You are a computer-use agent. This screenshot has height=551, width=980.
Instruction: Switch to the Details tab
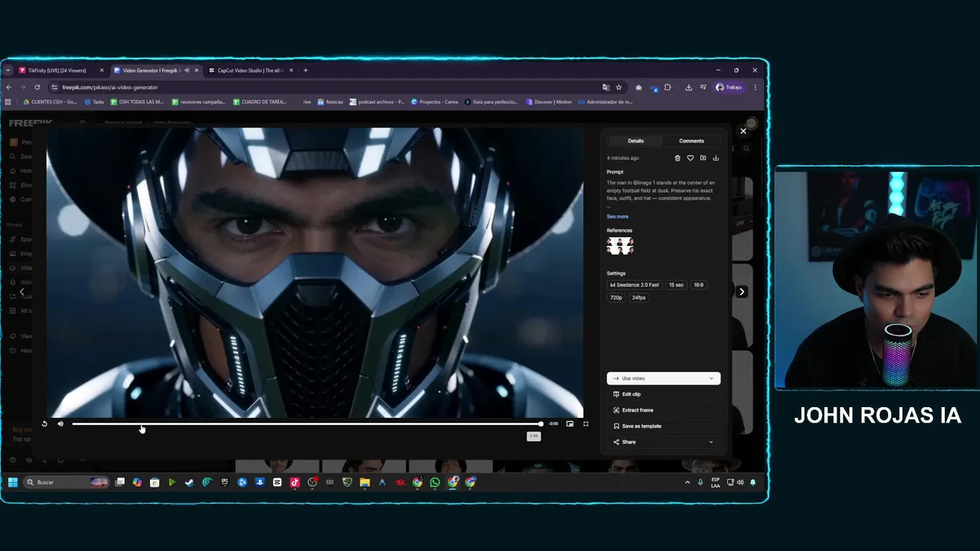point(635,141)
